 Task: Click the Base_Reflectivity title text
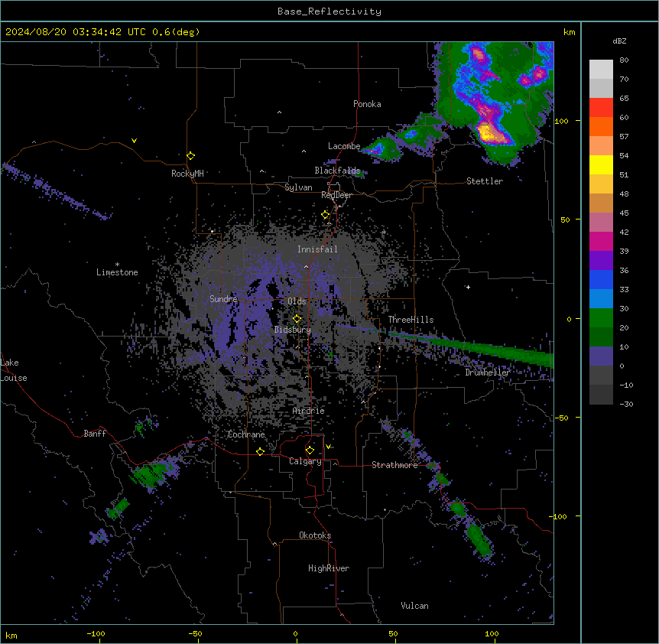(x=329, y=11)
